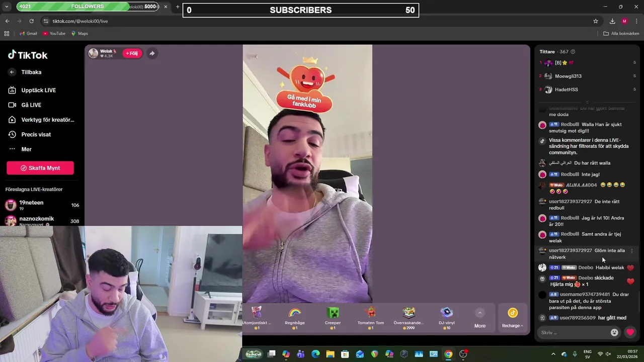Click the Skaffa Mynt button
Image resolution: width=644 pixels, height=362 pixels.
(x=40, y=168)
